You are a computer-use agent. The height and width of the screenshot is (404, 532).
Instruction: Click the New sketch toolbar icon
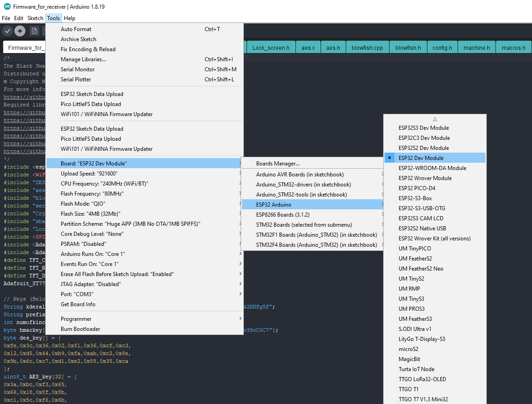pos(34,31)
